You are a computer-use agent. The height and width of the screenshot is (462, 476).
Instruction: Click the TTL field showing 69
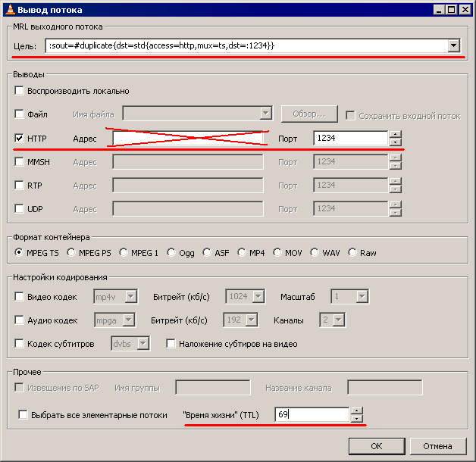(312, 414)
